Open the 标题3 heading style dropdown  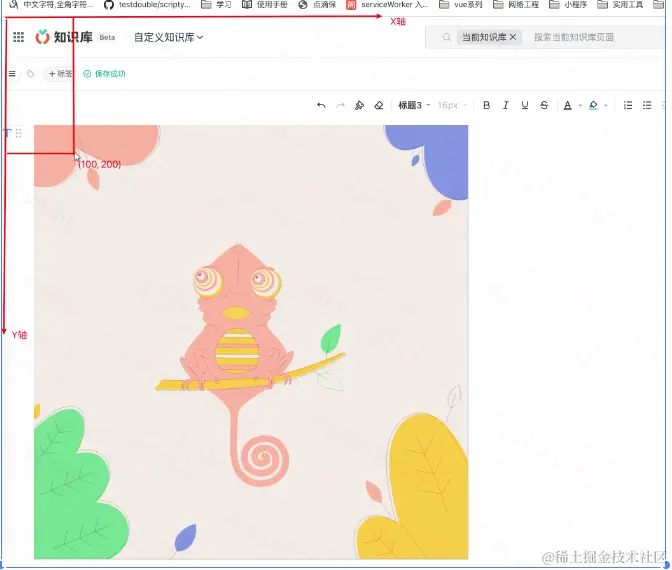click(414, 105)
